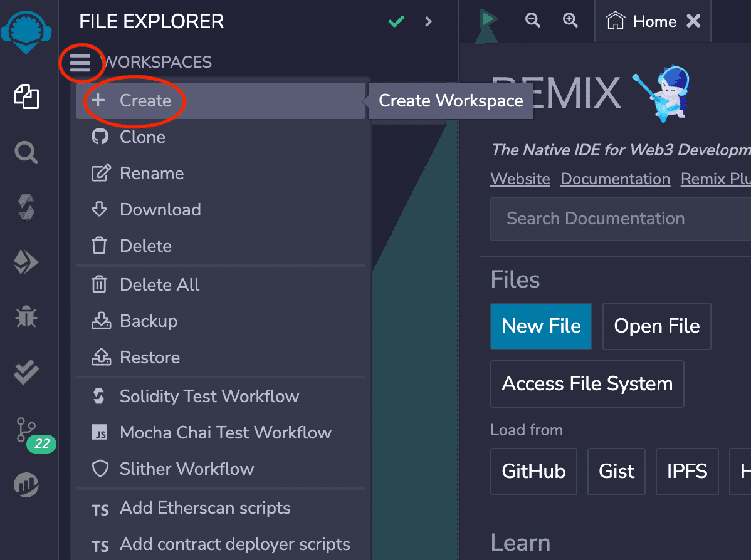Open Deploy & run transactions icon
The width and height of the screenshot is (751, 560).
(26, 262)
